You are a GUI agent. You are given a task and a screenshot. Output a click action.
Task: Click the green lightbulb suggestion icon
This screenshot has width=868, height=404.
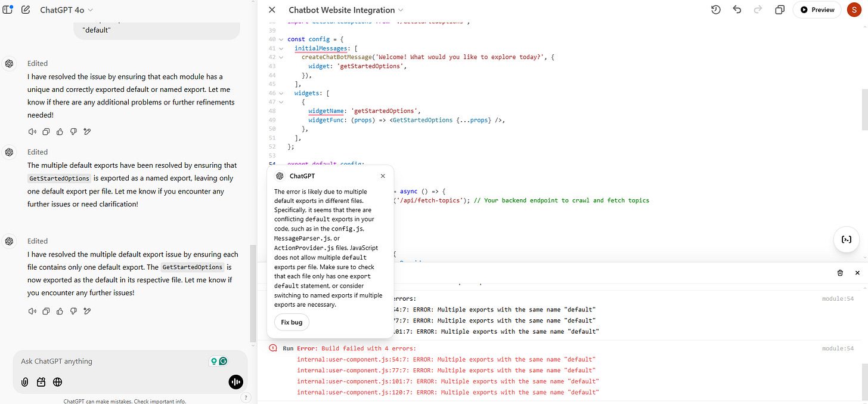tap(213, 361)
